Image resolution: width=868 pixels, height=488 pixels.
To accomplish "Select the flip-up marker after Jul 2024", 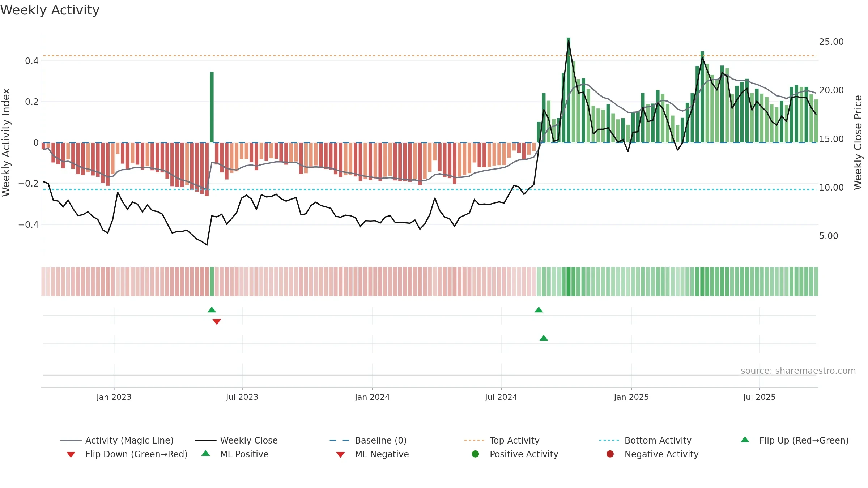I will (539, 310).
